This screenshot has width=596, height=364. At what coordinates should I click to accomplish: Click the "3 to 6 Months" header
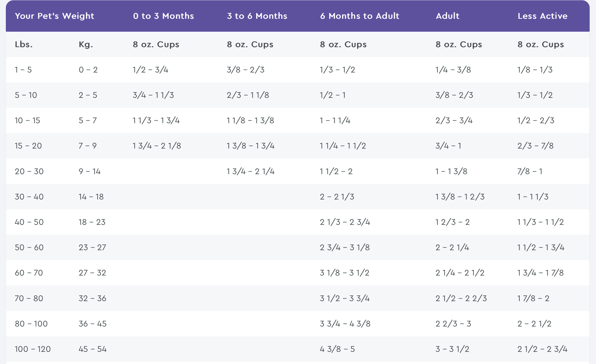coord(257,16)
